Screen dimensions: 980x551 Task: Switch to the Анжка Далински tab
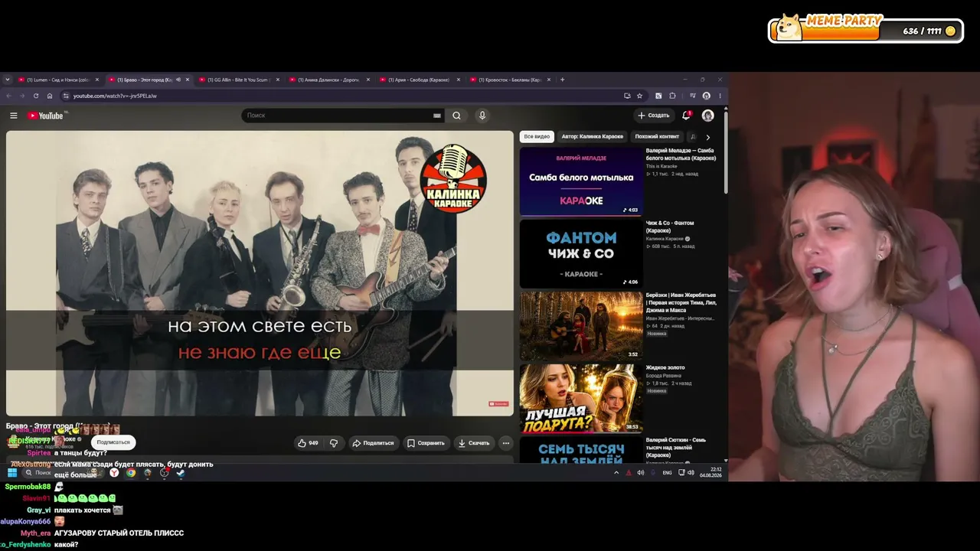[328, 80]
